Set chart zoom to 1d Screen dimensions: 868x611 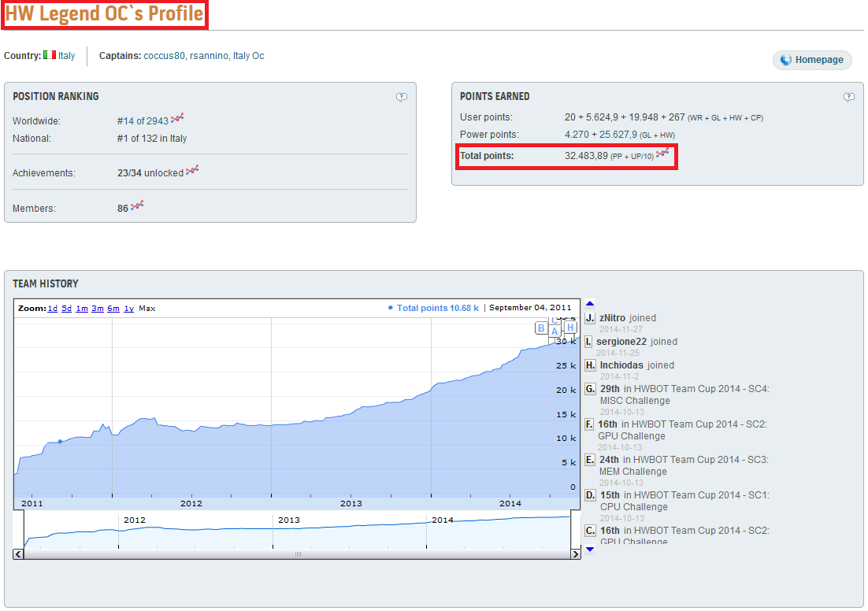coord(53,309)
